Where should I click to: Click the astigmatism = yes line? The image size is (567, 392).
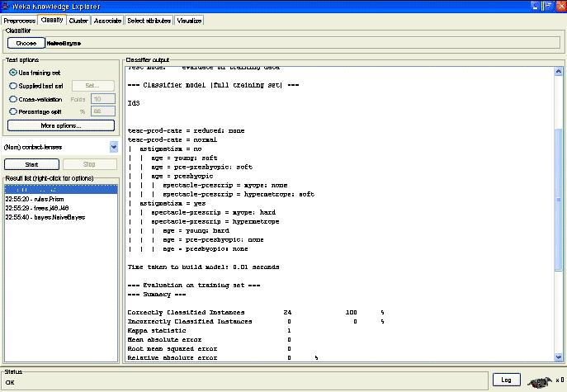[172, 203]
